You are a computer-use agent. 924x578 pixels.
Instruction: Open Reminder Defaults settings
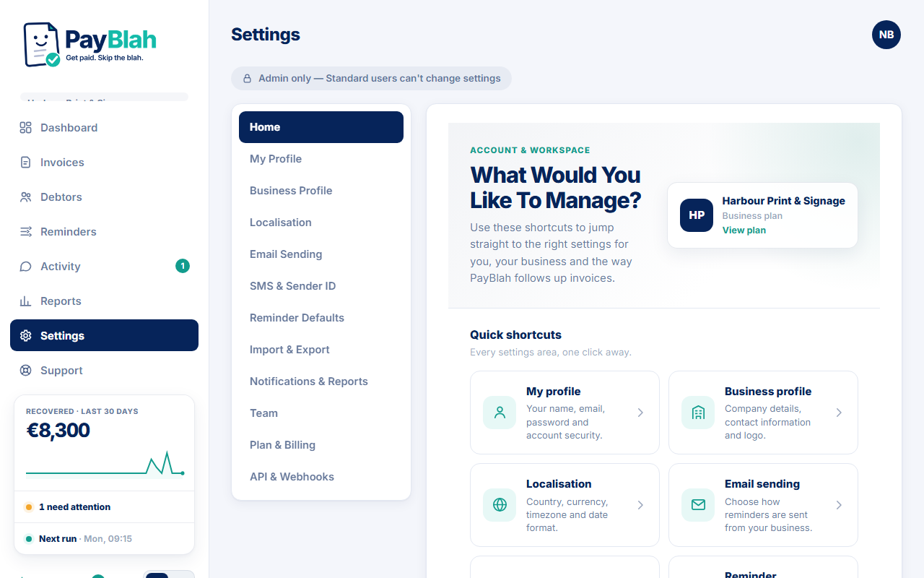tap(321, 318)
